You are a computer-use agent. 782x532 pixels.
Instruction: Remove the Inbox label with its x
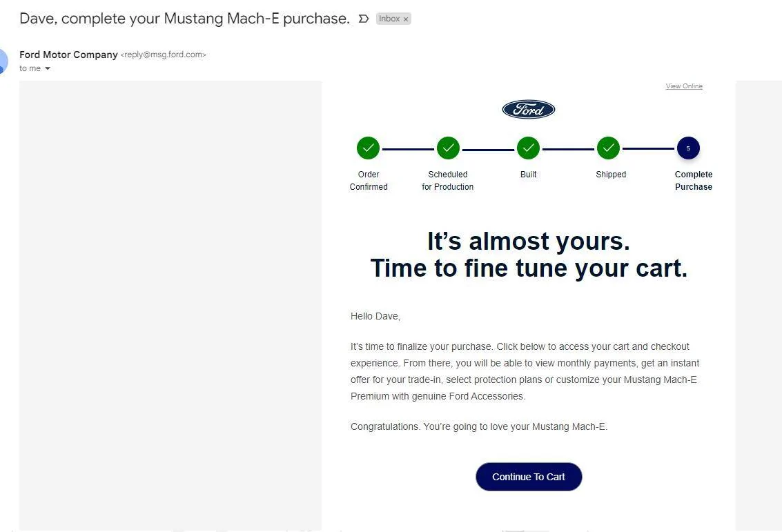pyautogui.click(x=406, y=19)
